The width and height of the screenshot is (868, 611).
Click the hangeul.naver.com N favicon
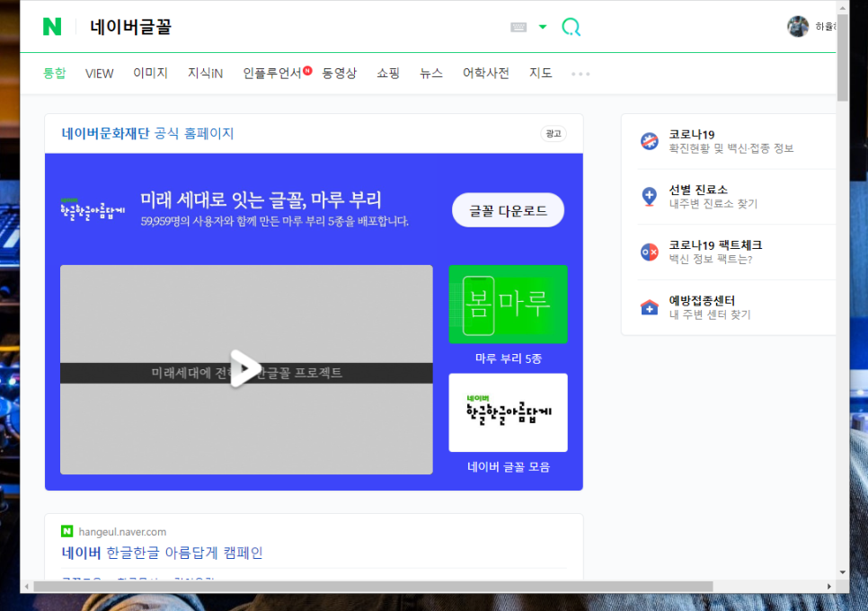pos(67,531)
